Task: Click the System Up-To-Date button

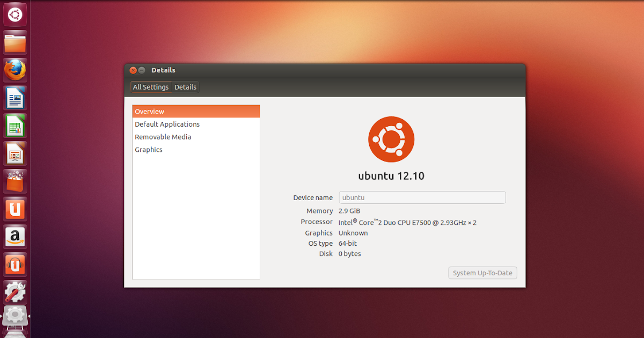Action: click(x=482, y=273)
